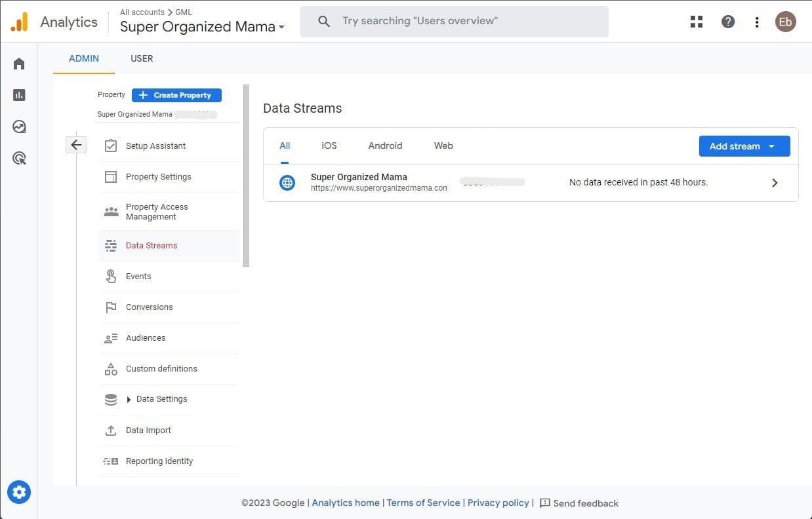This screenshot has width=812, height=519.
Task: Open the Explore icon in left rail
Action: (19, 126)
